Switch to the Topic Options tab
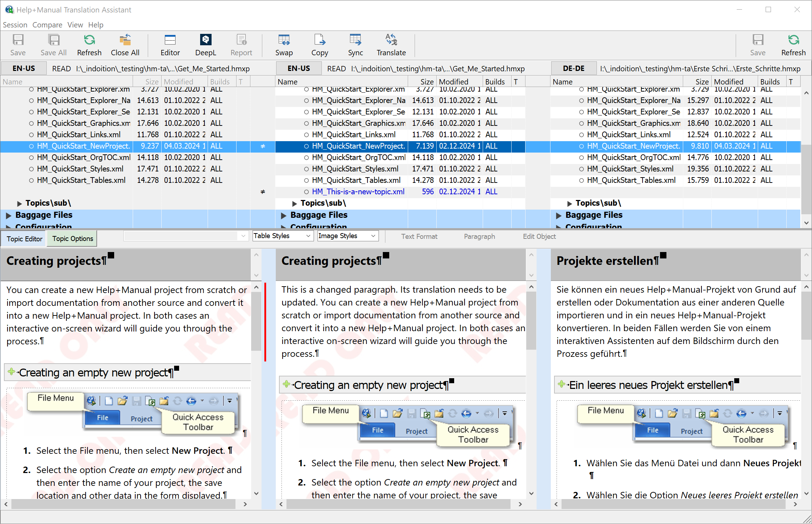The width and height of the screenshot is (812, 524). 72,239
